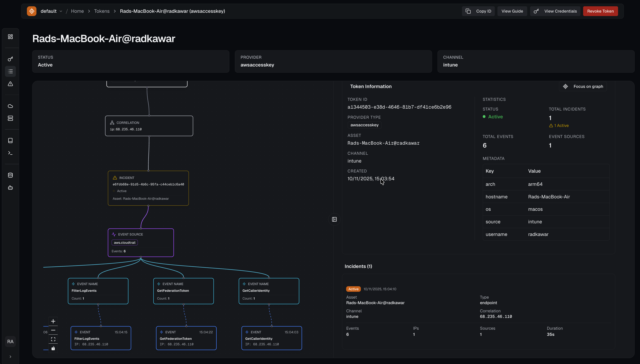The height and width of the screenshot is (364, 640).
Task: Select the key icon in the left sidebar
Action: [10, 59]
